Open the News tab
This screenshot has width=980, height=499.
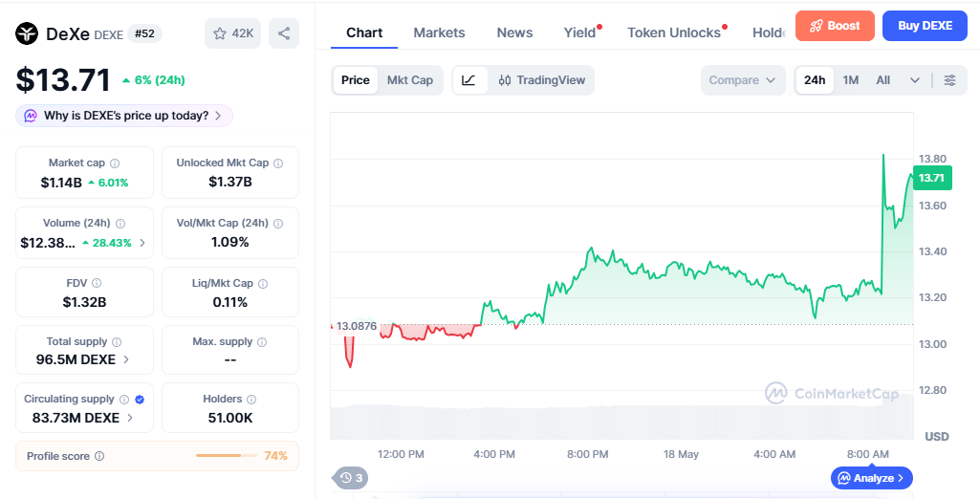[515, 33]
